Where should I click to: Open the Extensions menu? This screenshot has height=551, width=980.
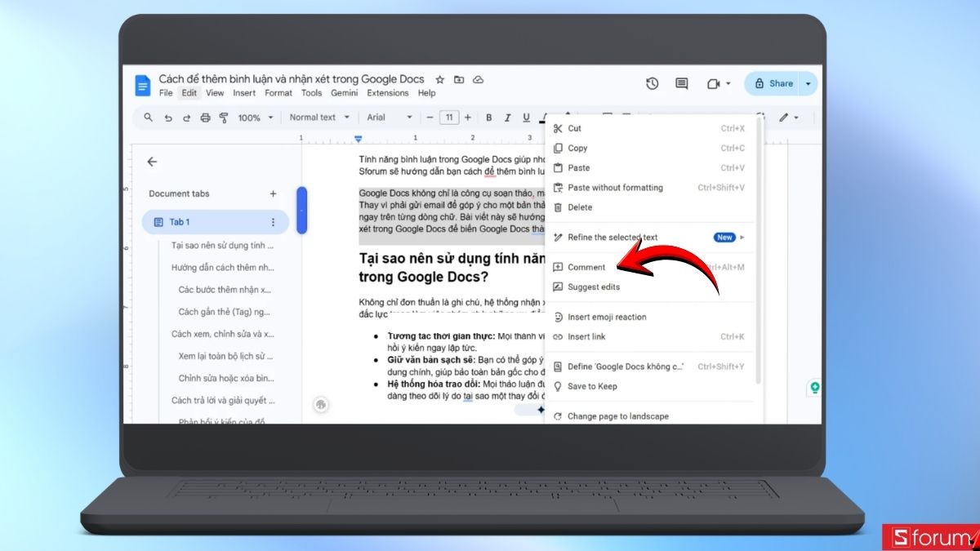coord(388,93)
